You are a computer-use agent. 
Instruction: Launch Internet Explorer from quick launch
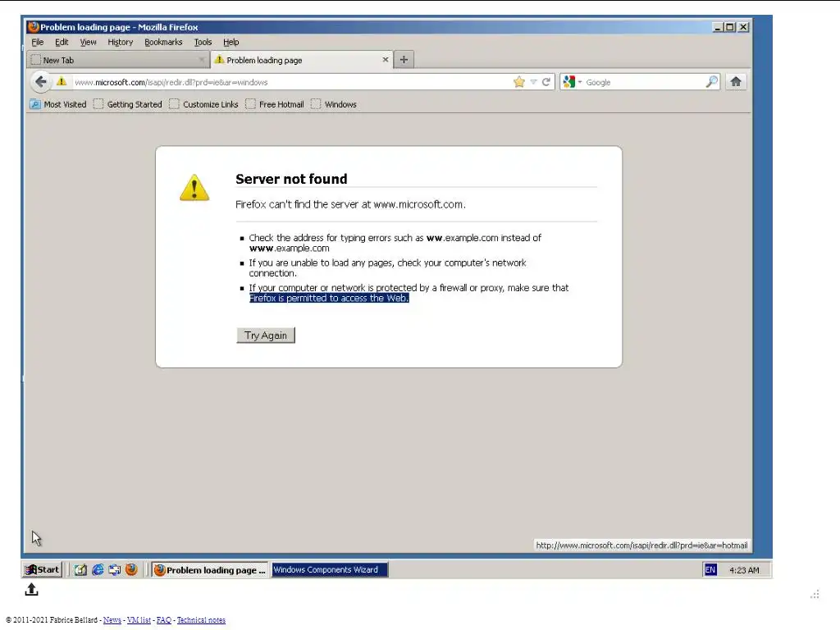[98, 569]
